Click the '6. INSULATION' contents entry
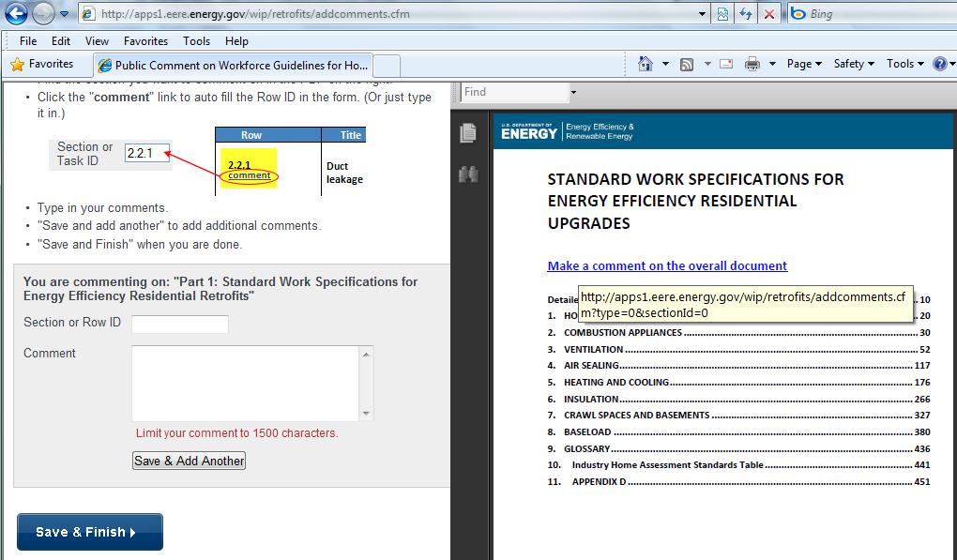The image size is (957, 560). click(738, 399)
